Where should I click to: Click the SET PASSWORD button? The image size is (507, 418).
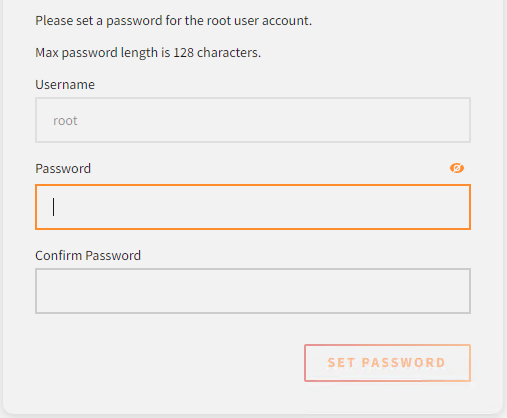click(x=387, y=363)
